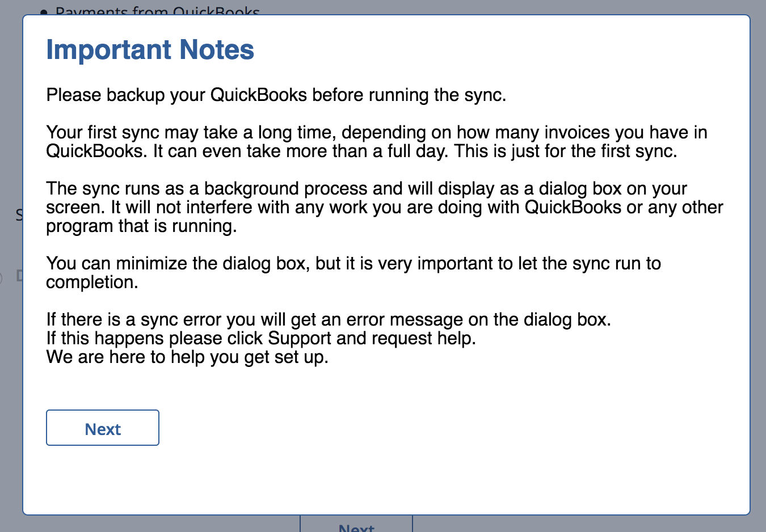Click the text "program that is running."
The width and height of the screenshot is (766, 532).
point(141,226)
